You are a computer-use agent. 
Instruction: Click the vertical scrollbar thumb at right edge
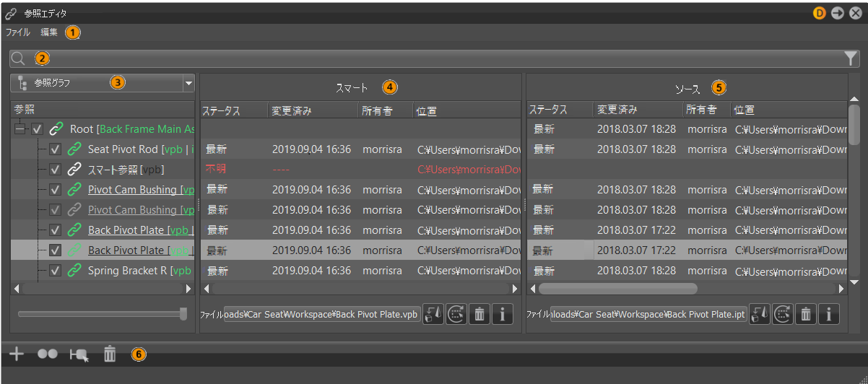[854, 126]
